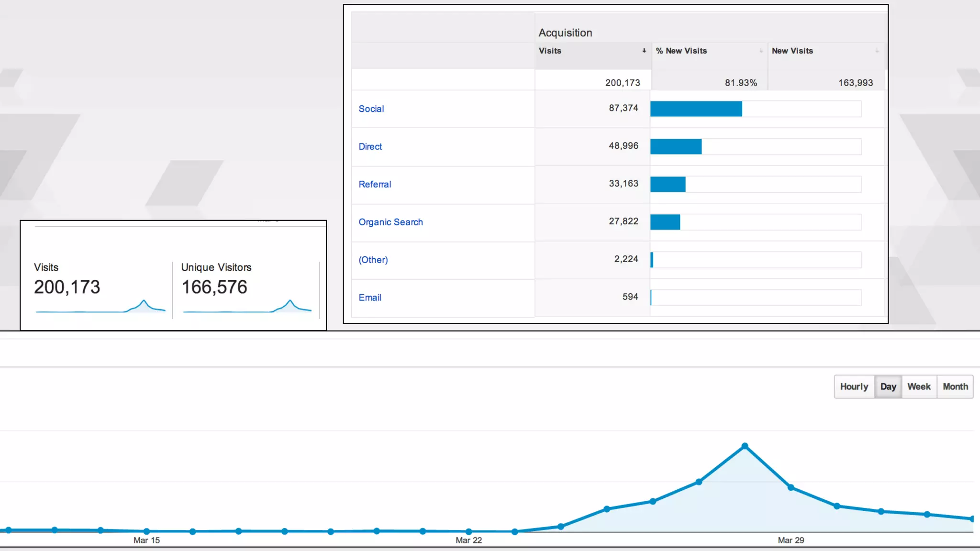This screenshot has height=551, width=980.
Task: Switch chart to Week view
Action: [x=919, y=386]
